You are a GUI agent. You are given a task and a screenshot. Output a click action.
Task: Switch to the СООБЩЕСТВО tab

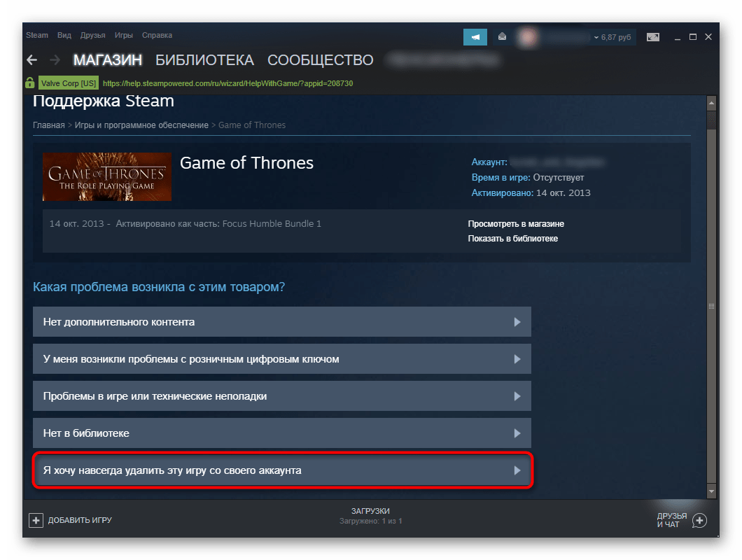321,60
